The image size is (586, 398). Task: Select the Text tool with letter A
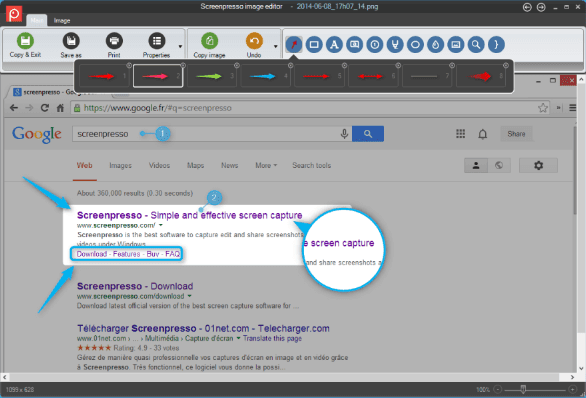pos(334,44)
